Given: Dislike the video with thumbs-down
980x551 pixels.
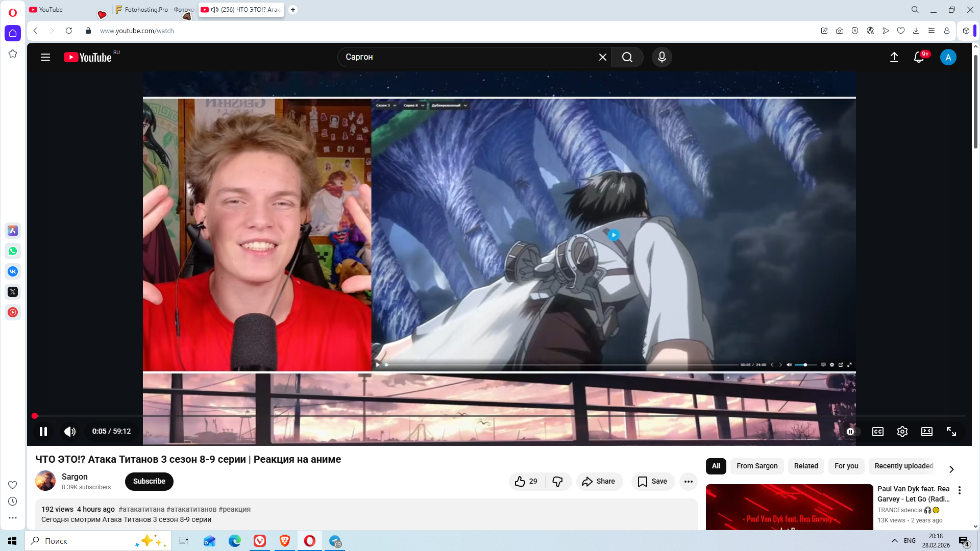Looking at the screenshot, I should [x=557, y=481].
